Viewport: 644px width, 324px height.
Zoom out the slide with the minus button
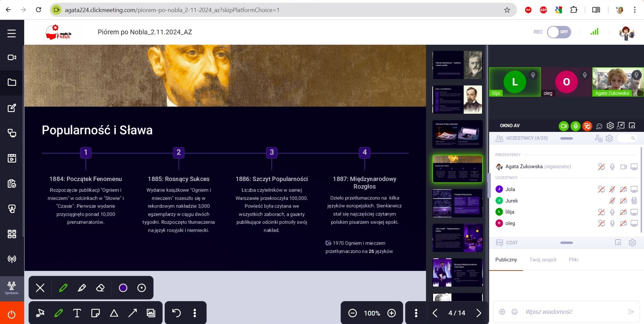coord(352,313)
